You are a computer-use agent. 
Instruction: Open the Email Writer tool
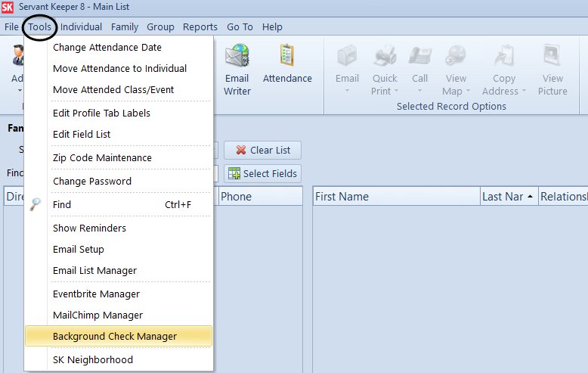tap(237, 58)
